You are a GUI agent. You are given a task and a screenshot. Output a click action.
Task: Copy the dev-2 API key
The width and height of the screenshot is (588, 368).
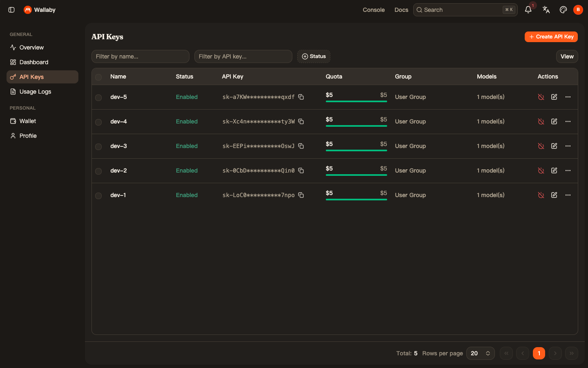click(301, 171)
